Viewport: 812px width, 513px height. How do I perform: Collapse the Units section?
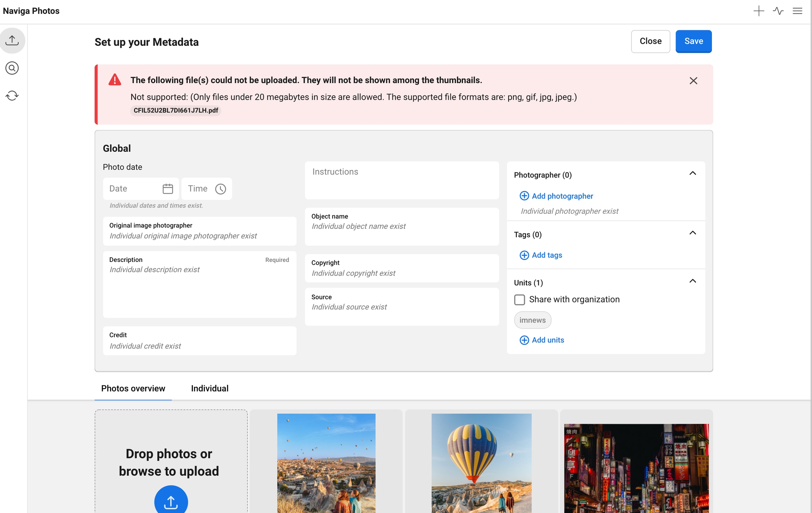click(693, 281)
